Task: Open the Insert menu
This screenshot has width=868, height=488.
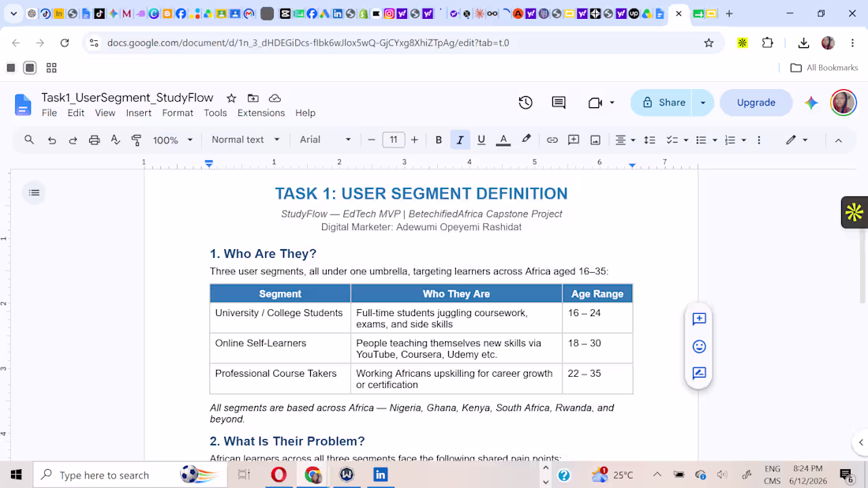Action: (x=138, y=113)
